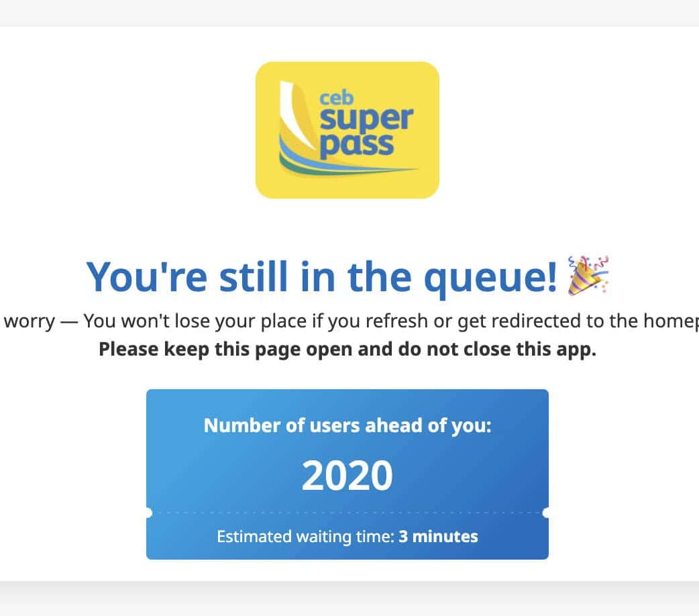Viewport: 699px width, 616px height.
Task: Click the bold "3 minutes" wait time
Action: click(x=438, y=537)
